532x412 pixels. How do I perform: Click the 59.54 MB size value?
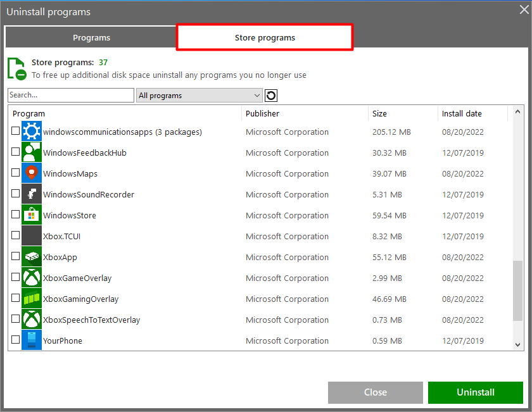[x=389, y=216]
